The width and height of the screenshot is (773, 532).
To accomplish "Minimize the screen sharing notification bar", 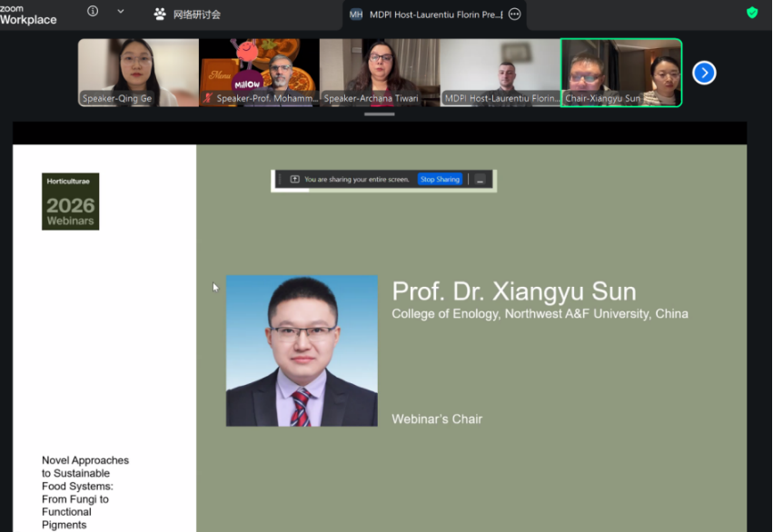I will 481,180.
